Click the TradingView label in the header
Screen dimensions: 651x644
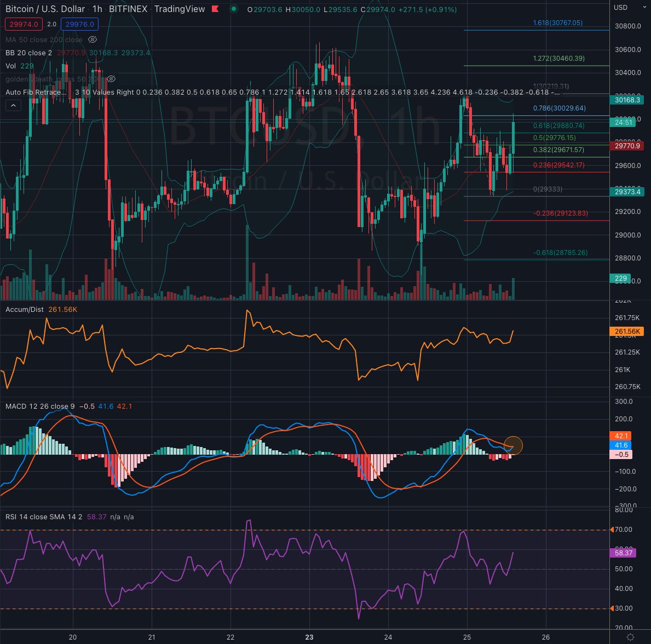click(x=181, y=9)
